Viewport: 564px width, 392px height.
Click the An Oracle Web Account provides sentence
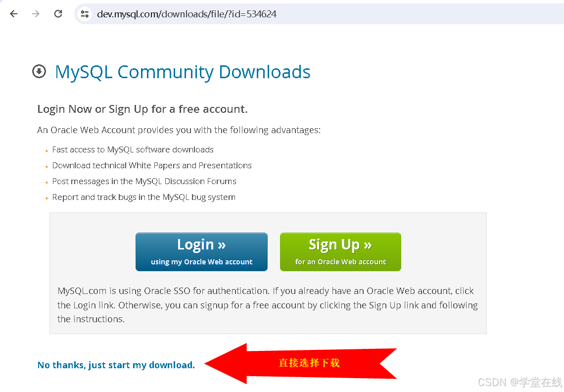179,130
